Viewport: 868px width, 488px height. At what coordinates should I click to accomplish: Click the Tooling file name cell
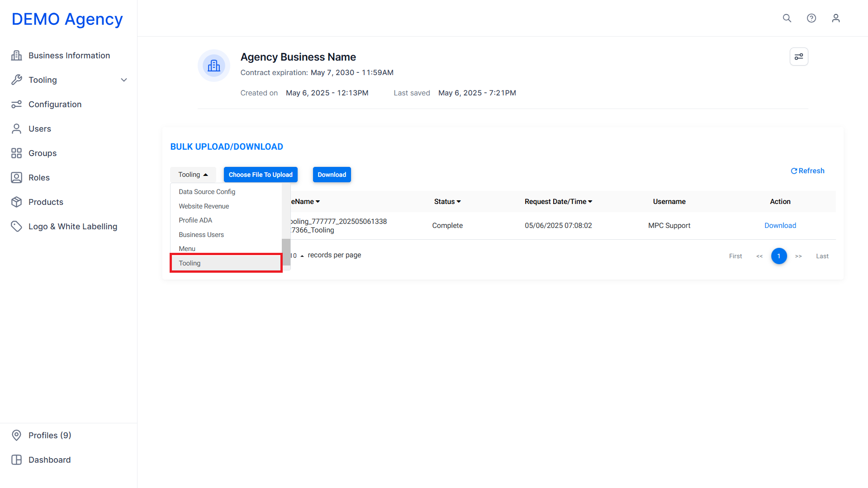(338, 226)
